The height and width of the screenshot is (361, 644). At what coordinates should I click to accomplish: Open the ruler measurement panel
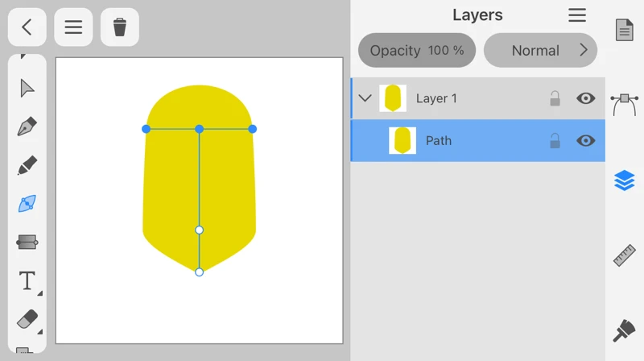click(624, 255)
